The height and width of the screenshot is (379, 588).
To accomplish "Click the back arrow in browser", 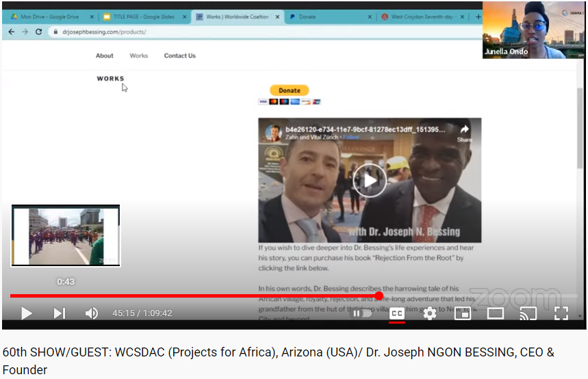I will click(11, 32).
